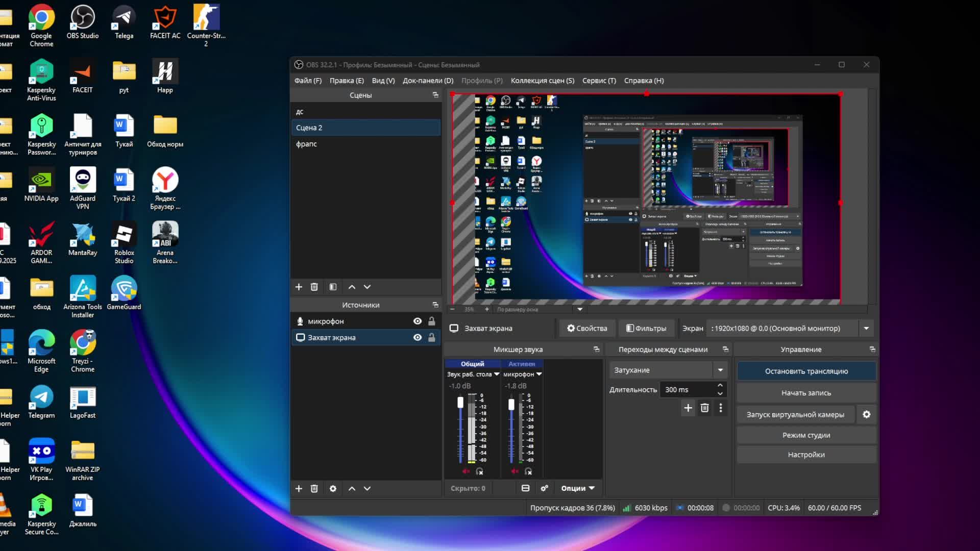Image resolution: width=980 pixels, height=551 pixels.
Task: Decrease the transition duration with the down arrow
Action: pos(720,393)
